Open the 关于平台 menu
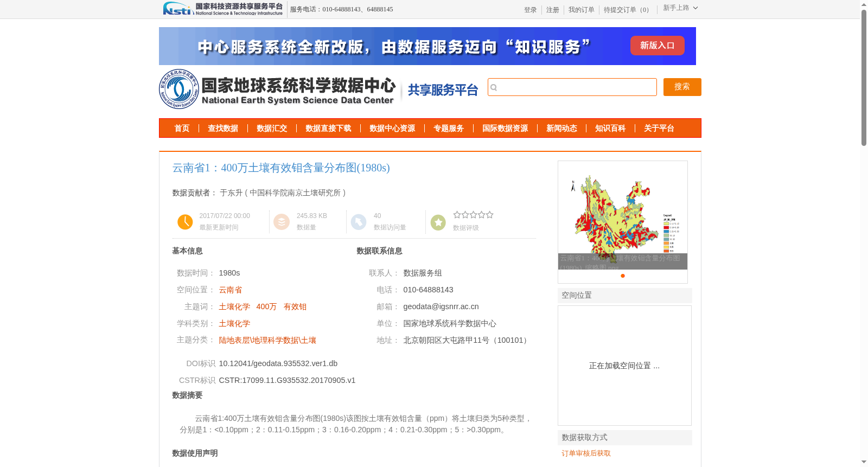 (659, 128)
